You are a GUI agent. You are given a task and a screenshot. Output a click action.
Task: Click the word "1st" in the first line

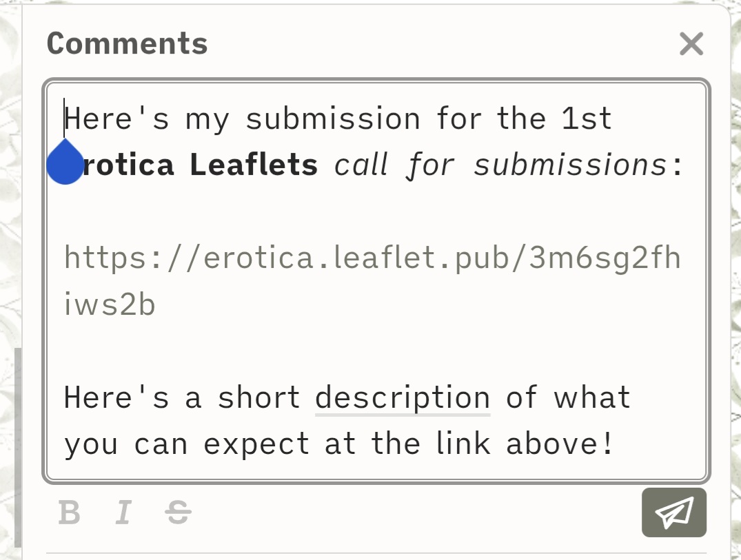tap(586, 118)
